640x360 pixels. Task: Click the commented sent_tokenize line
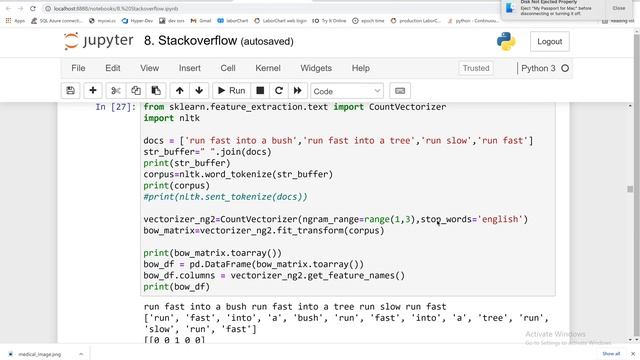coord(225,197)
